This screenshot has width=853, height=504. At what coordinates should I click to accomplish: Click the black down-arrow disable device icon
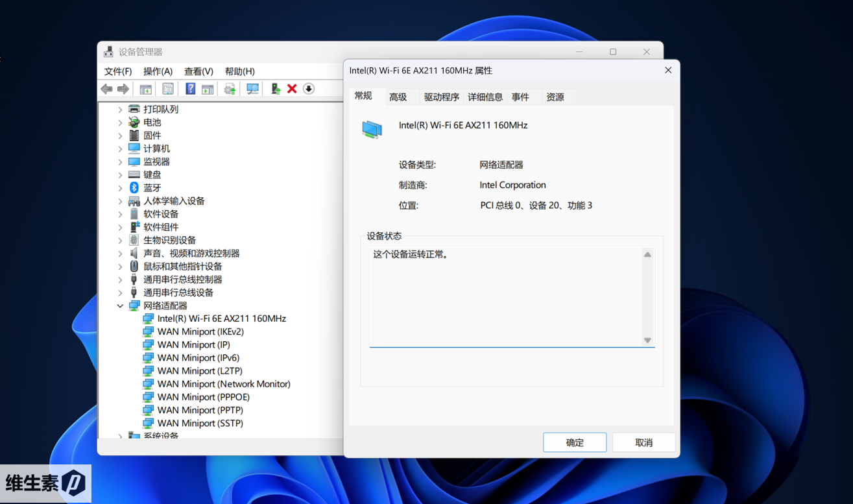[x=309, y=89]
